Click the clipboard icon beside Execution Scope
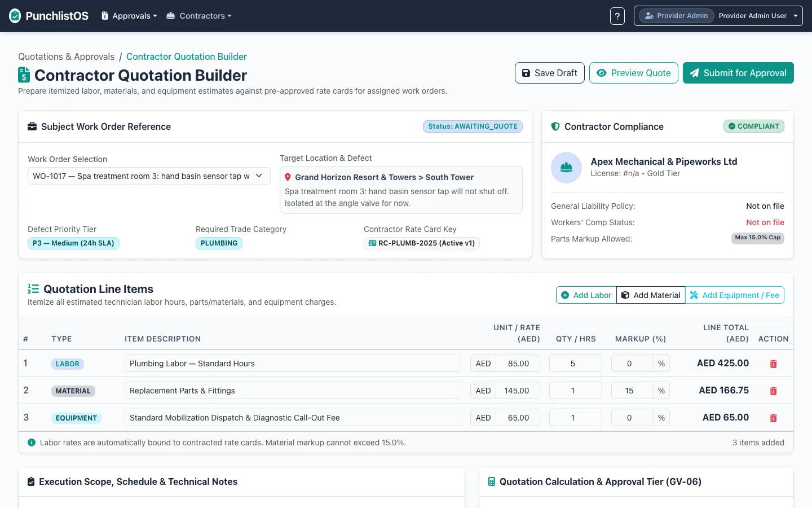This screenshot has height=508, width=812. [x=31, y=481]
